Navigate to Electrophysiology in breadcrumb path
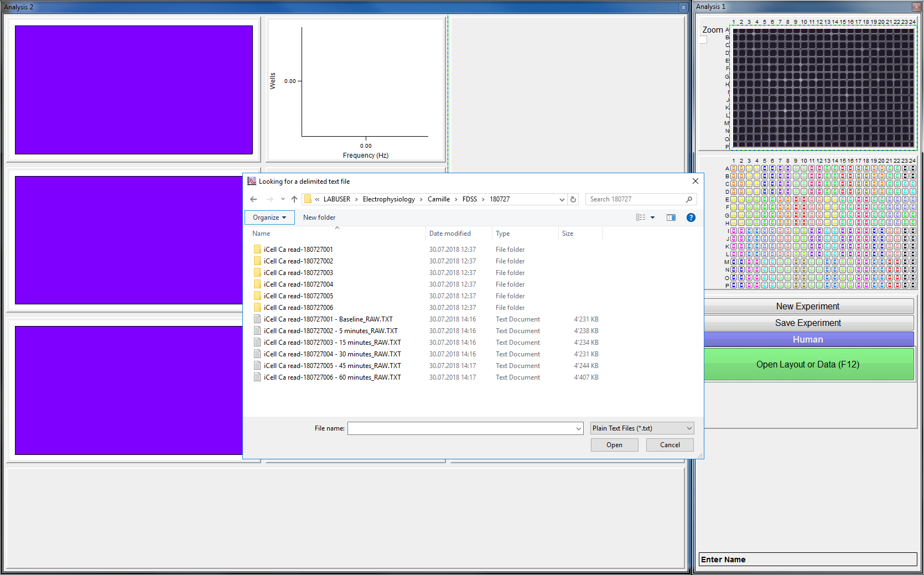Screen dimensions: 924x575 click(x=388, y=199)
